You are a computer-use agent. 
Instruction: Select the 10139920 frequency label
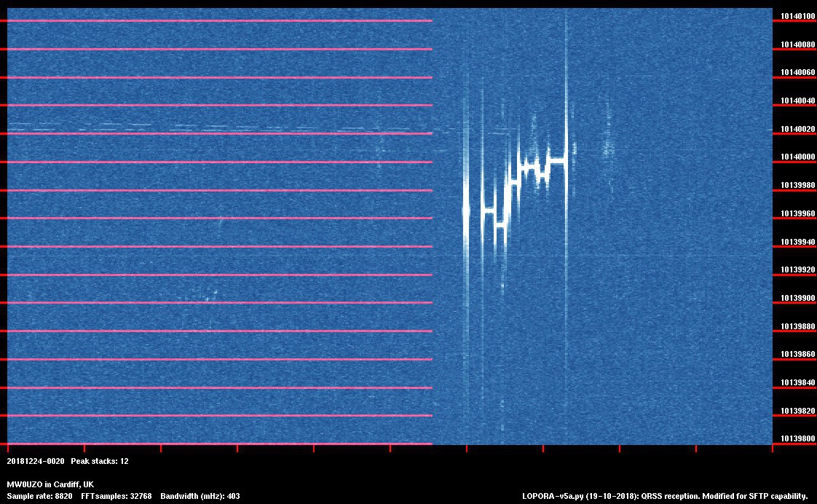pyautogui.click(x=797, y=270)
